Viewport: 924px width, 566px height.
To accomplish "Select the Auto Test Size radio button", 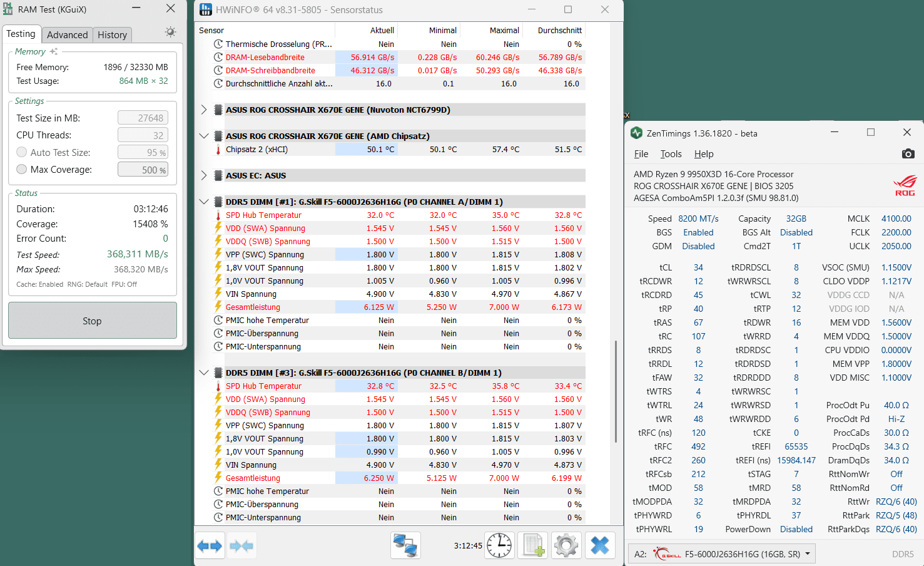I will click(x=22, y=152).
